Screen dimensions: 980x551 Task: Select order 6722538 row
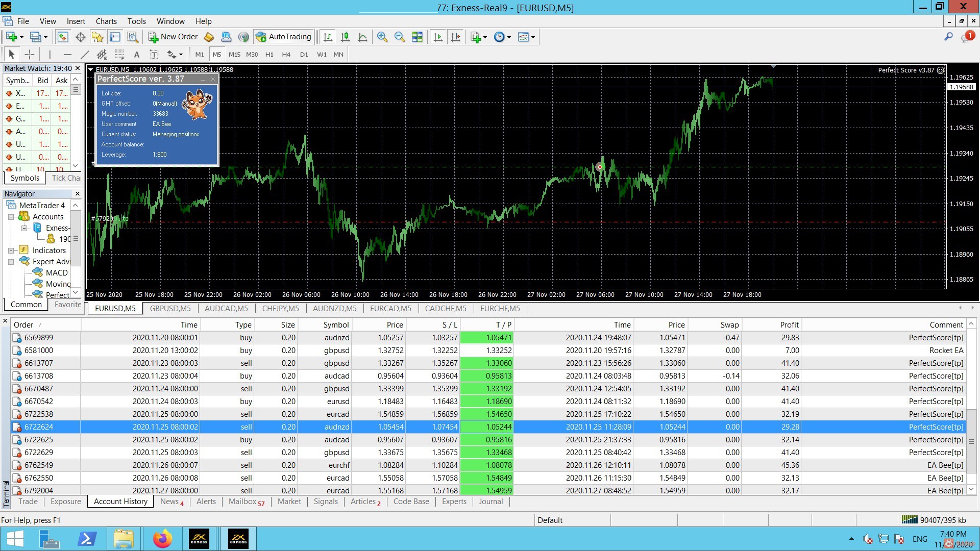(39, 414)
